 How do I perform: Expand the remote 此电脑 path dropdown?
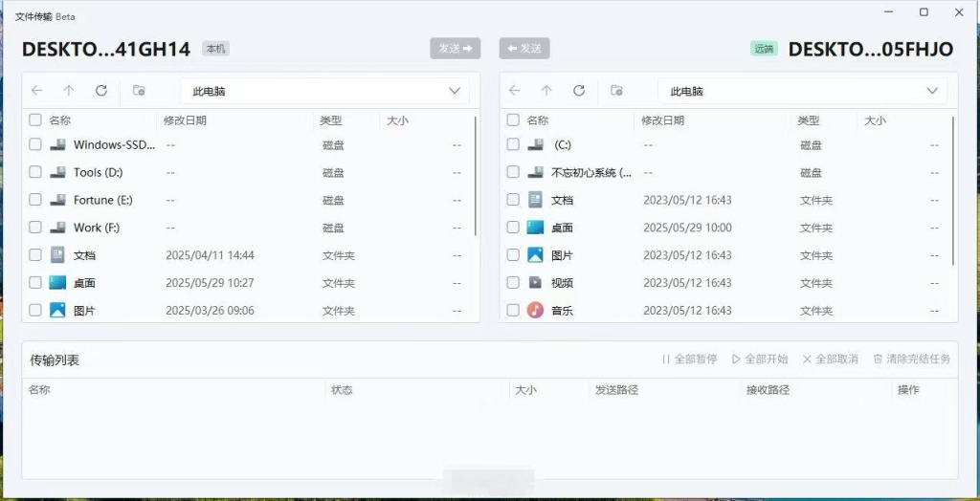pyautogui.click(x=932, y=92)
